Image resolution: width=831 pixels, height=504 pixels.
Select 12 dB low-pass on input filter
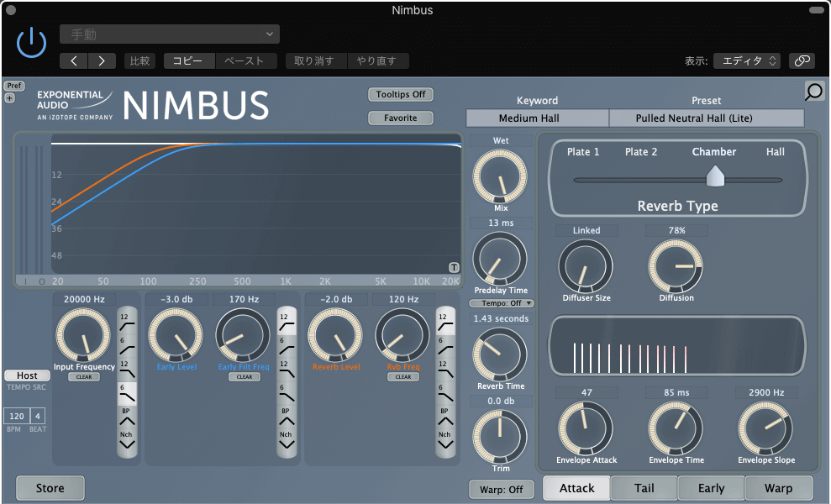127,369
